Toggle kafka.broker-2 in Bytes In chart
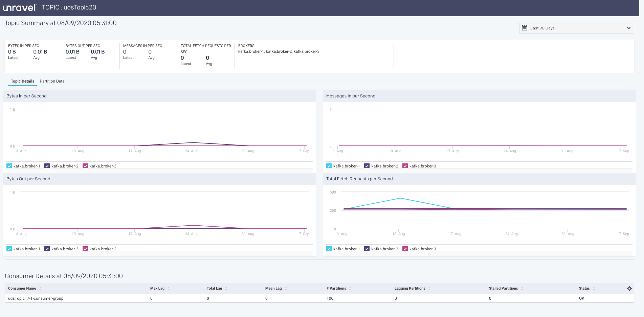 coord(47,166)
